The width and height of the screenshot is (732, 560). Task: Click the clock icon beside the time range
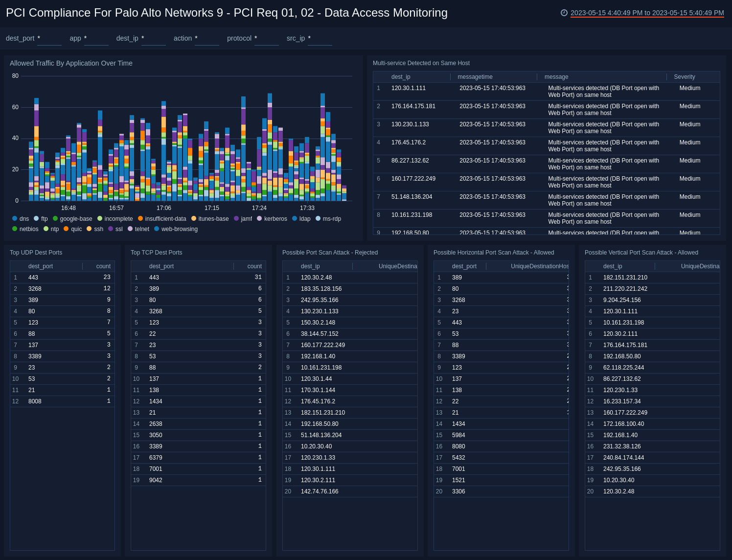[x=564, y=13]
